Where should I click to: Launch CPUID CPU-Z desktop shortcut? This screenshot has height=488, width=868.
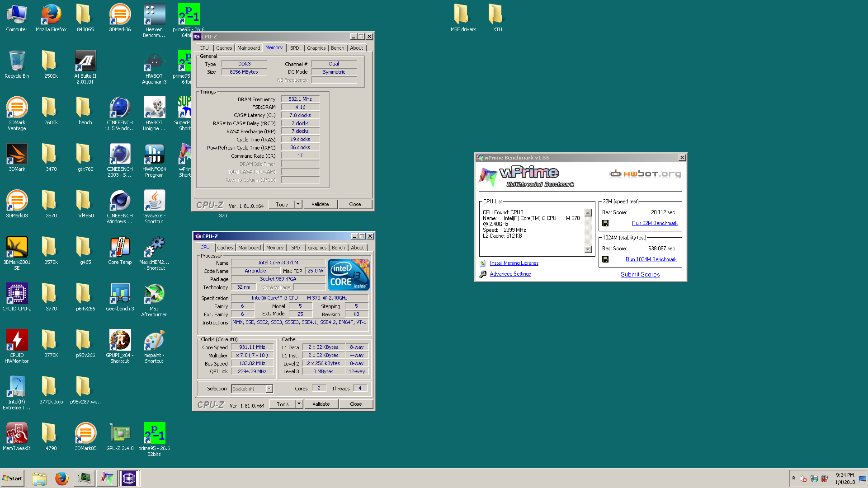point(17,297)
